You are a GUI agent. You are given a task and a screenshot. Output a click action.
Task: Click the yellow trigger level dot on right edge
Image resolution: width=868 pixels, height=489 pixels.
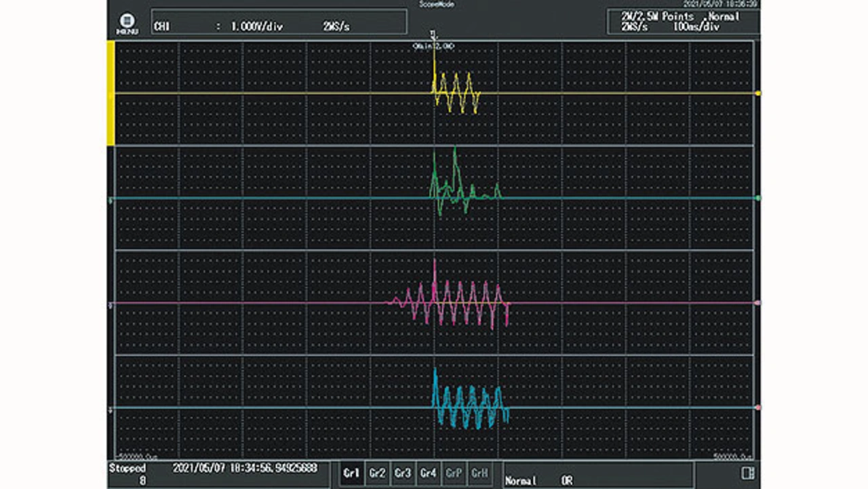click(757, 93)
